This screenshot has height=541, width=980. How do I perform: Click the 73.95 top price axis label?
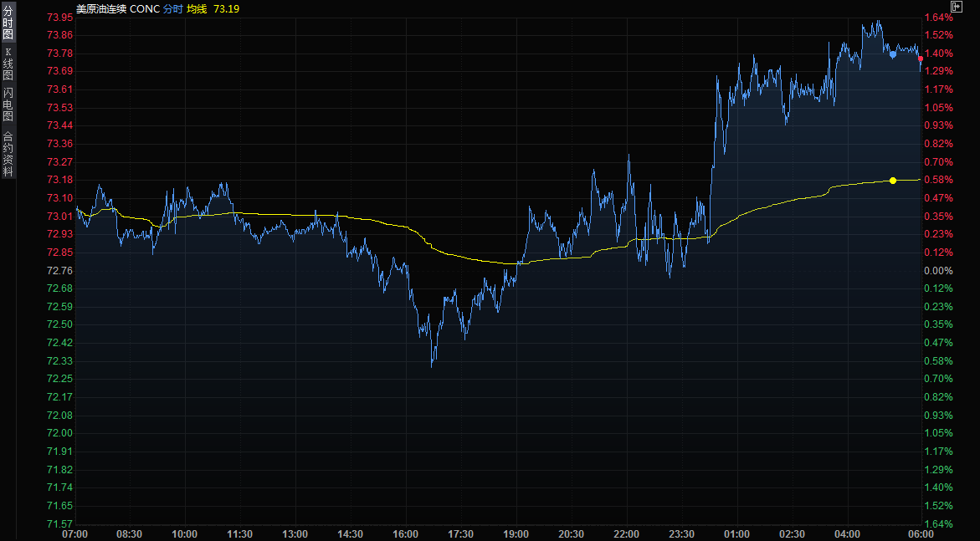(x=59, y=18)
